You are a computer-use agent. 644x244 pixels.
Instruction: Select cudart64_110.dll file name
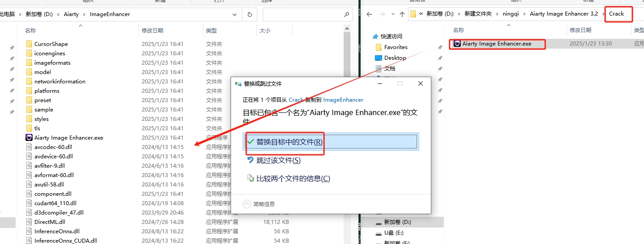click(x=55, y=203)
